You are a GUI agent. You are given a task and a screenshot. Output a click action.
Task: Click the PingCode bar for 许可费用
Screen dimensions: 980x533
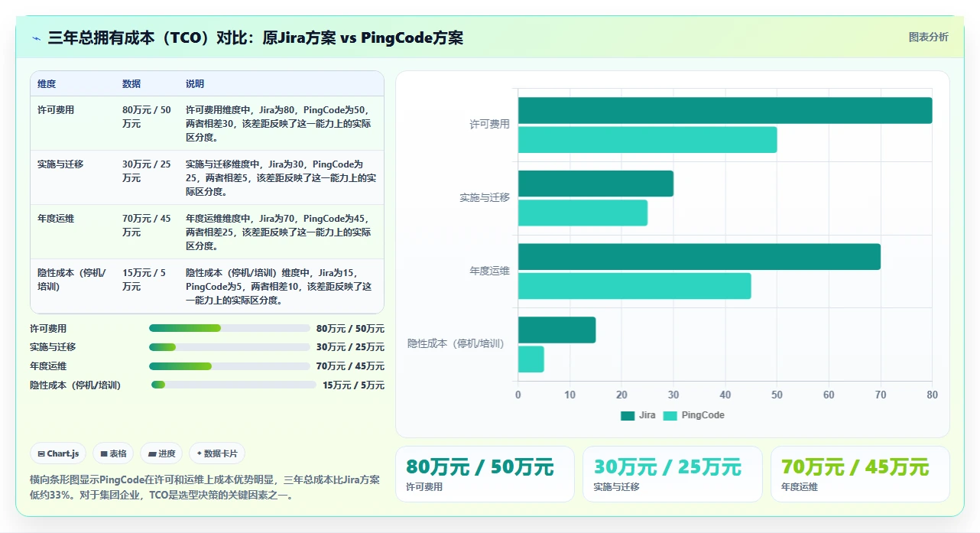click(x=647, y=140)
